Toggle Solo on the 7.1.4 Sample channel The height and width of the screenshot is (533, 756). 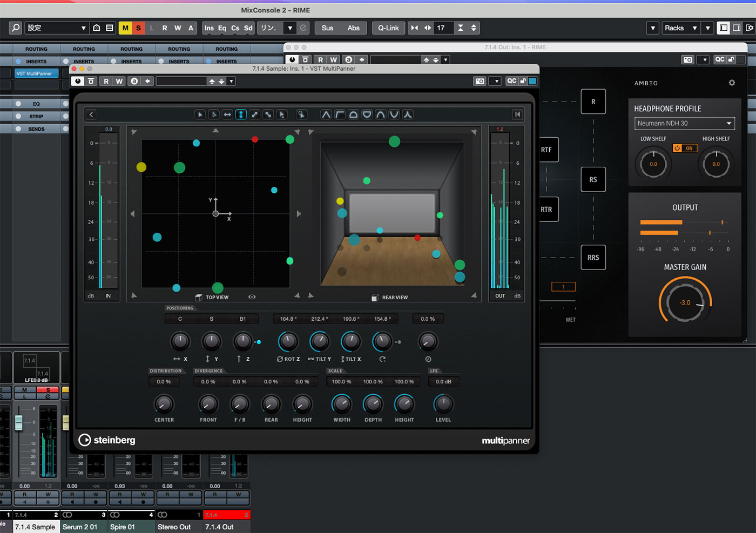(48, 390)
